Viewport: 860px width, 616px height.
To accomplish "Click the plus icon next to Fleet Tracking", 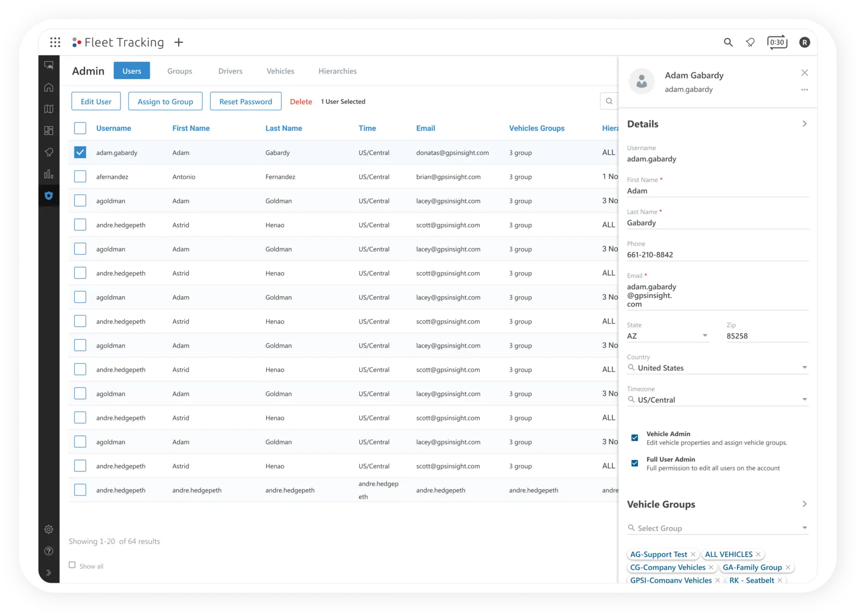I will (x=179, y=42).
